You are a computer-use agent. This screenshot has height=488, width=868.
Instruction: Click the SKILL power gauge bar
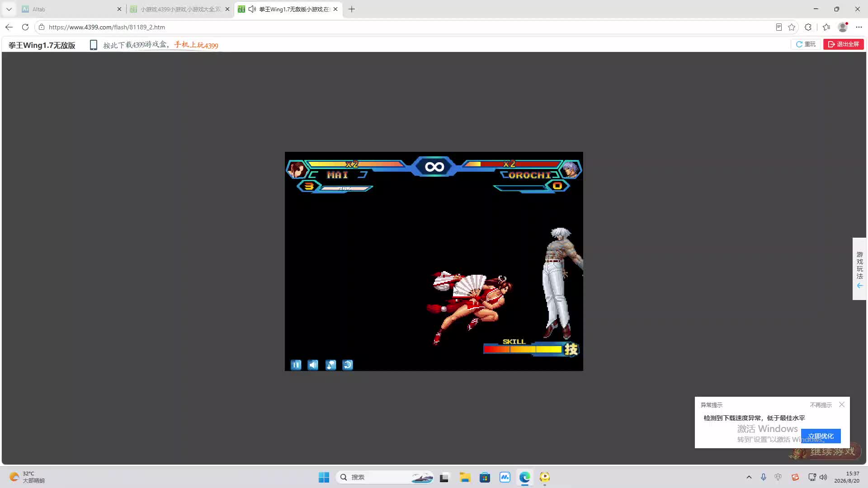click(523, 349)
